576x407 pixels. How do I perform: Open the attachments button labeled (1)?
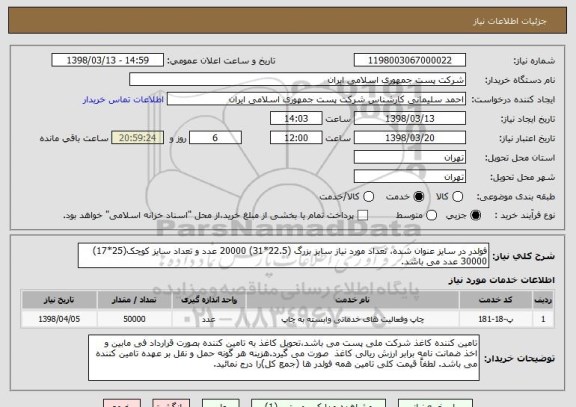coord(318,403)
